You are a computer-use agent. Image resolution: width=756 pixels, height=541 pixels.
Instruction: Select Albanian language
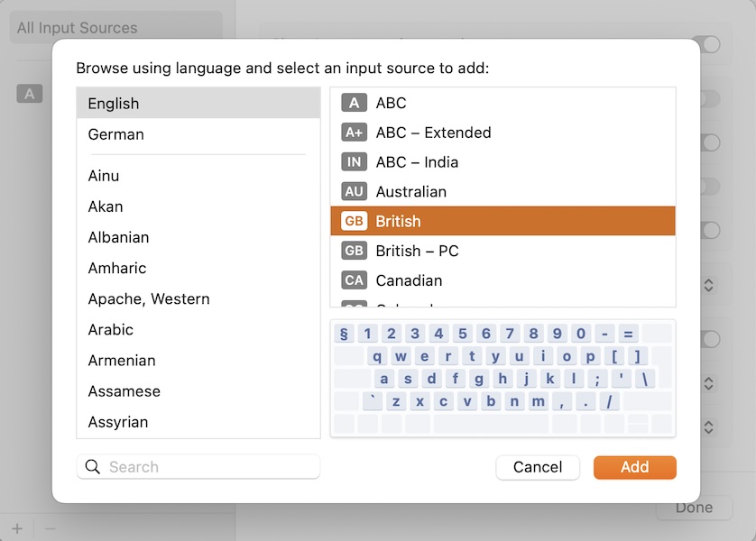[198, 237]
